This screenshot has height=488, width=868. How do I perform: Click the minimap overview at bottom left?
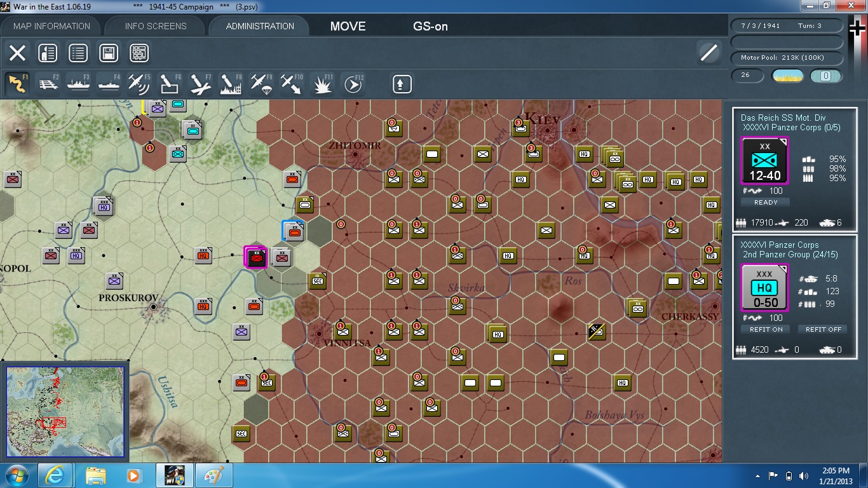pos(65,412)
